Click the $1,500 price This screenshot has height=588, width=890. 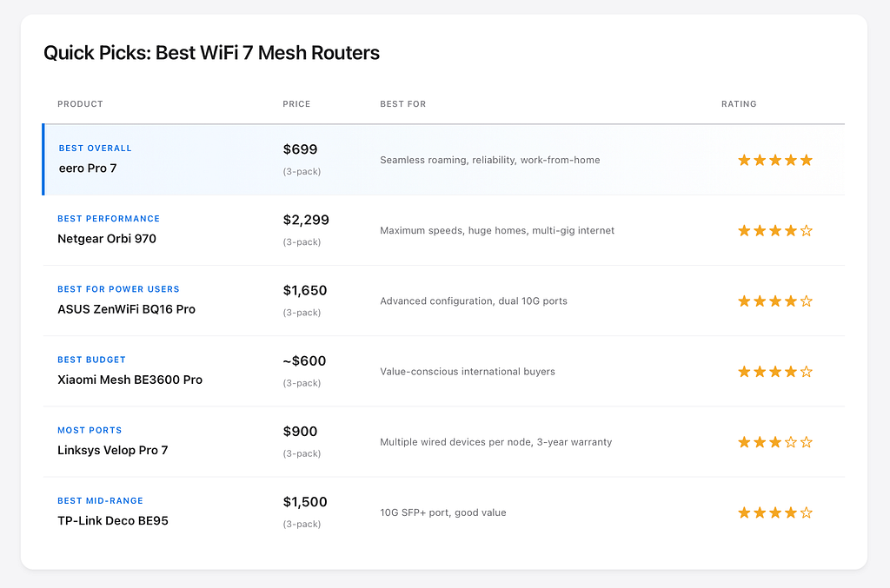305,502
